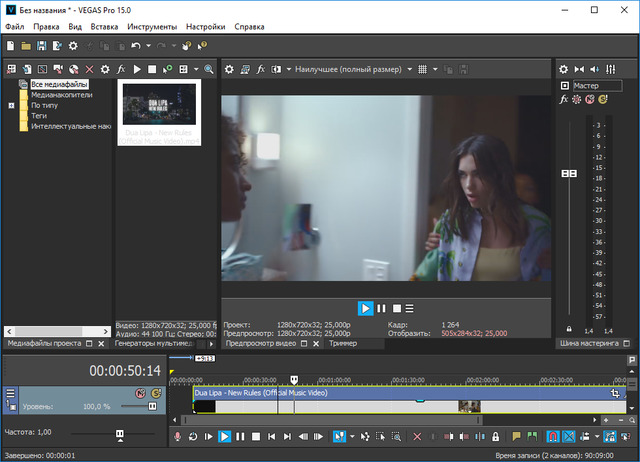Click the Open project folder icon
Viewport: 640px width, 462px height.
coord(27,46)
